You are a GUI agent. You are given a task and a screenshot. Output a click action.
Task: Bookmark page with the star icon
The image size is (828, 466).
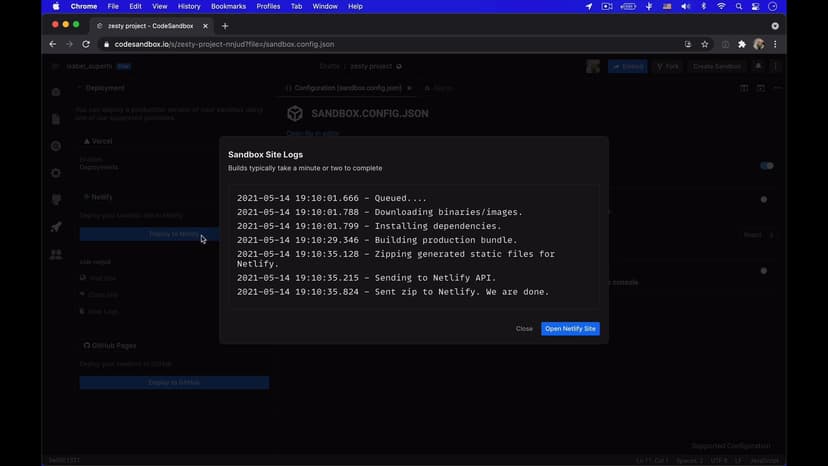click(705, 44)
